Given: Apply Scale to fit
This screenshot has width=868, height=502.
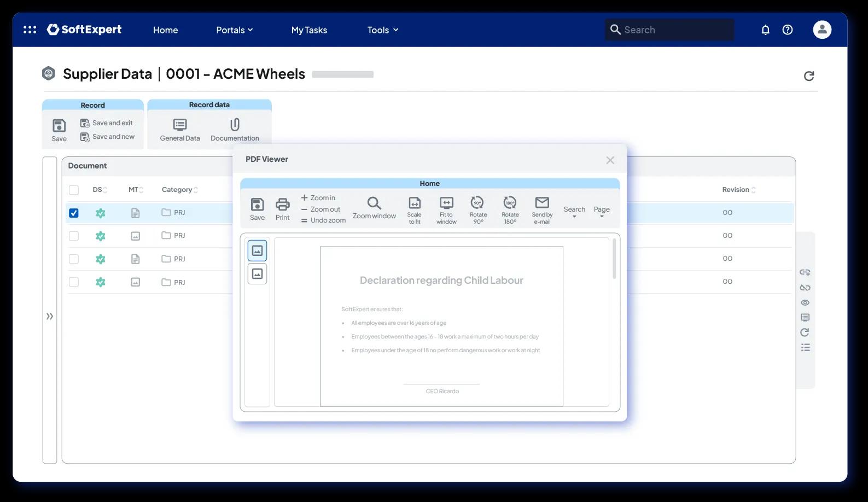Looking at the screenshot, I should click(415, 211).
